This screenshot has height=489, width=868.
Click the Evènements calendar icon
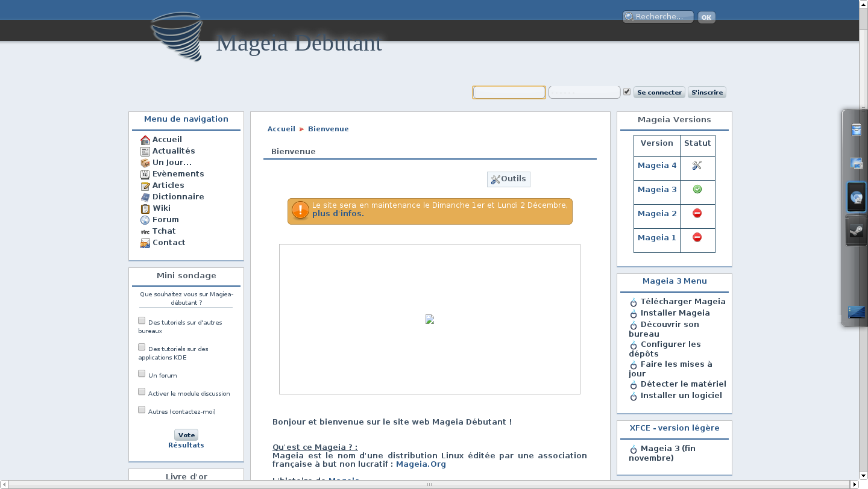click(145, 174)
